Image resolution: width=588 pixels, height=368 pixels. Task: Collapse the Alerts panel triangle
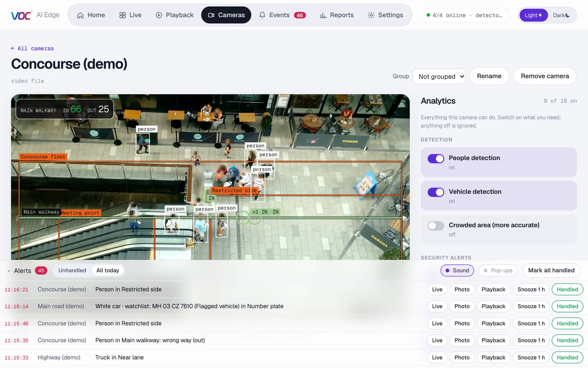[x=9, y=271]
